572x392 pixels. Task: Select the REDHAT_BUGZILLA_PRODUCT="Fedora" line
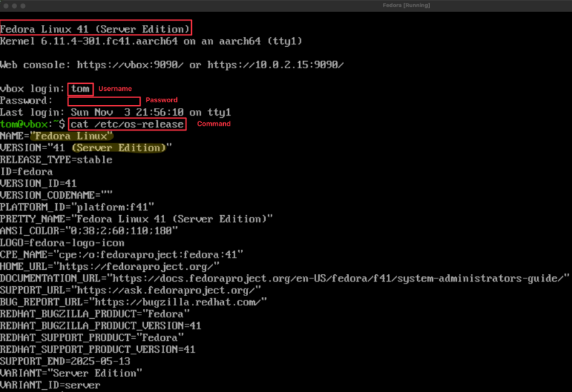click(x=95, y=314)
